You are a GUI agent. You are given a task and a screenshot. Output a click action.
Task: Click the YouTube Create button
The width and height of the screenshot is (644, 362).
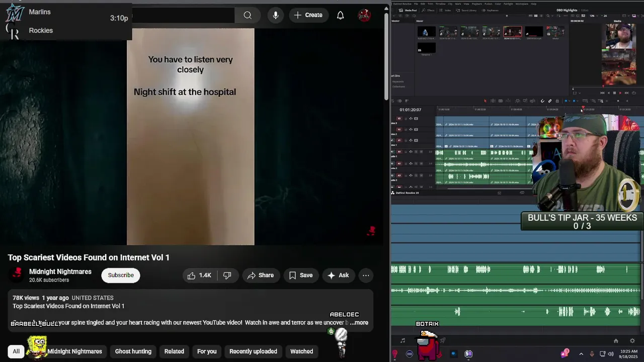pyautogui.click(x=308, y=15)
